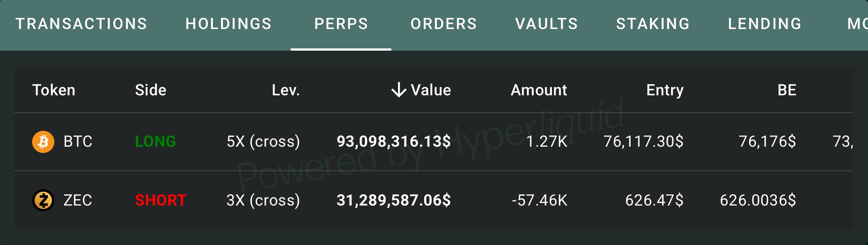Sort positions by Lev. column header
This screenshot has height=245, width=868.
(286, 90)
